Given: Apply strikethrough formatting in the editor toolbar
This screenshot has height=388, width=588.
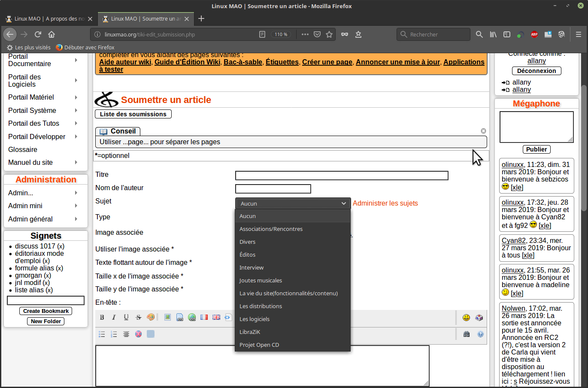Looking at the screenshot, I should [138, 318].
